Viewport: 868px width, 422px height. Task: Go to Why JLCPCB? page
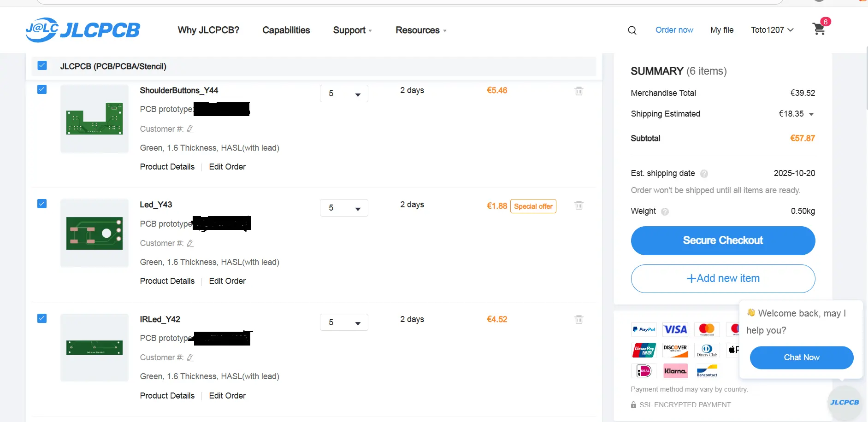click(208, 30)
